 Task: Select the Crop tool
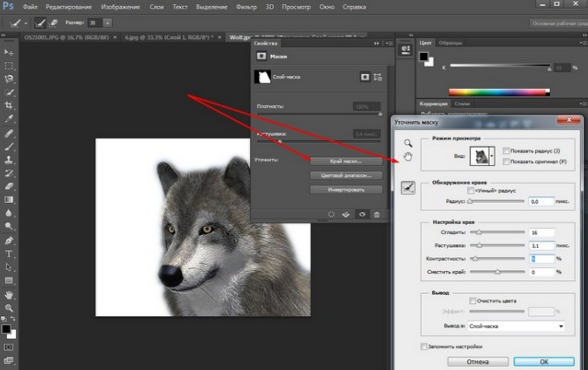point(9,105)
